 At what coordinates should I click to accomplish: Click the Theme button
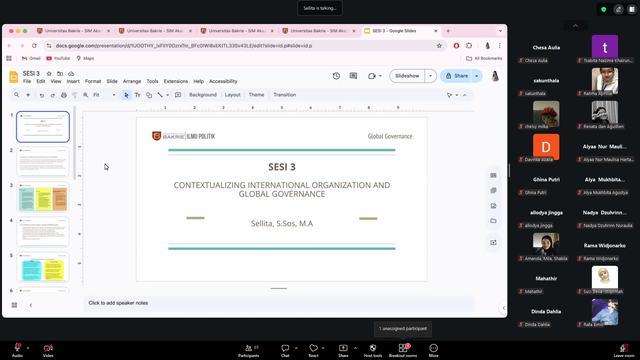click(256, 95)
